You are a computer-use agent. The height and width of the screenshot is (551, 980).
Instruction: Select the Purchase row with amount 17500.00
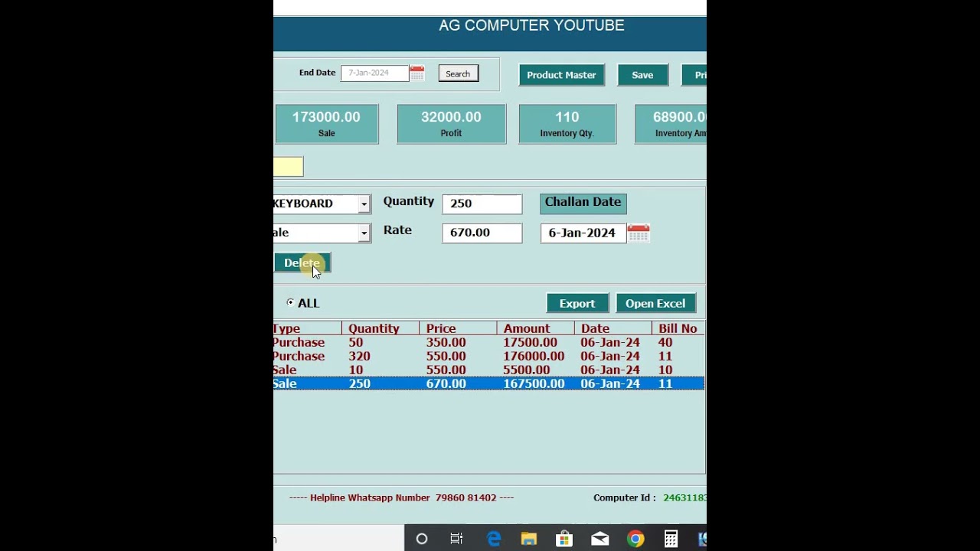(488, 342)
